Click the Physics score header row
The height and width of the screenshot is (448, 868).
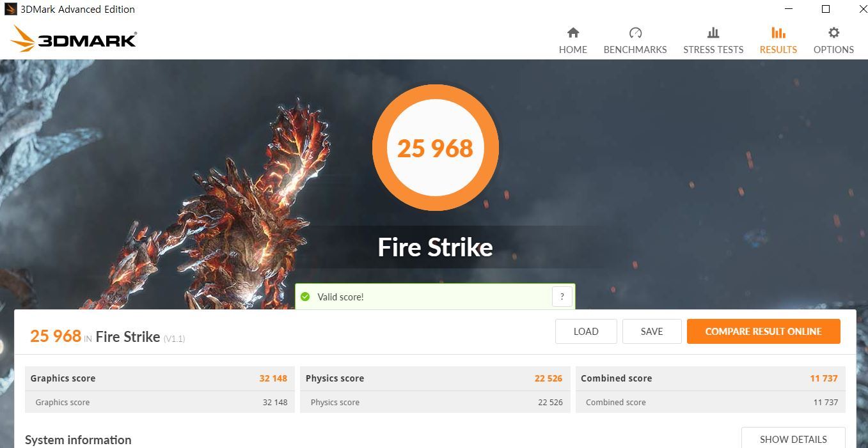[434, 378]
